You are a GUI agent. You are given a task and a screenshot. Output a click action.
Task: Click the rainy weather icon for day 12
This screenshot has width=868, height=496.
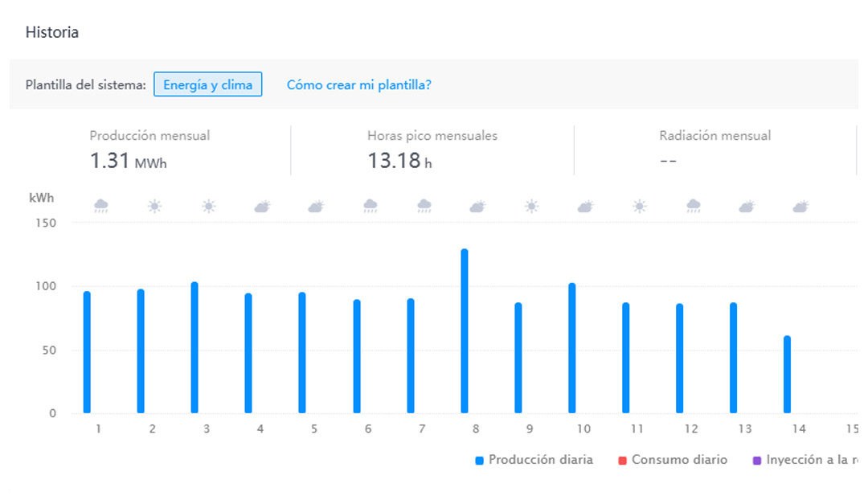tap(694, 207)
